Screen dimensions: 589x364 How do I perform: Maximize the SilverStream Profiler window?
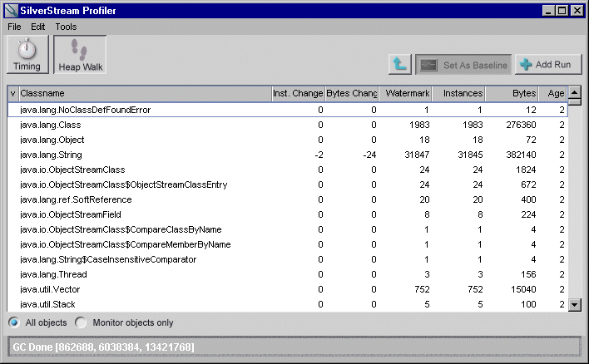tap(562, 11)
